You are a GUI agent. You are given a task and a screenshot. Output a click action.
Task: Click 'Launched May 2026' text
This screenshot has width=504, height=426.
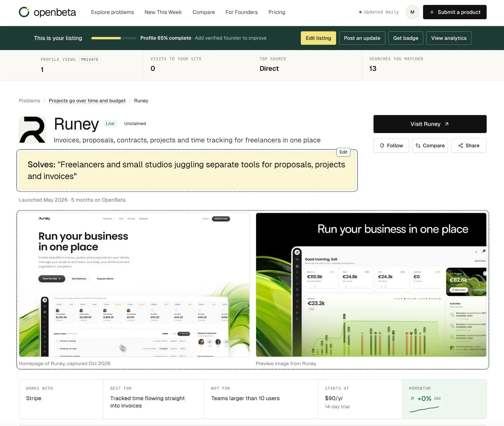point(43,200)
